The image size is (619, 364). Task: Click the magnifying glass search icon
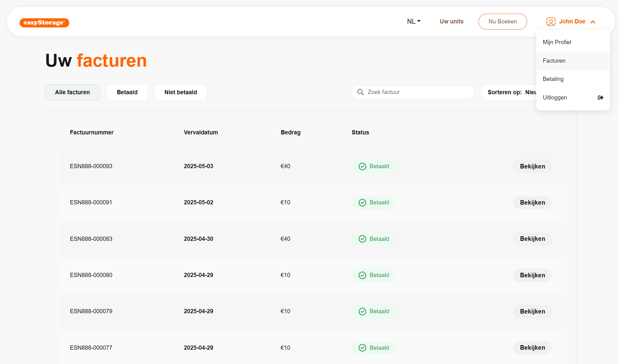(x=360, y=92)
